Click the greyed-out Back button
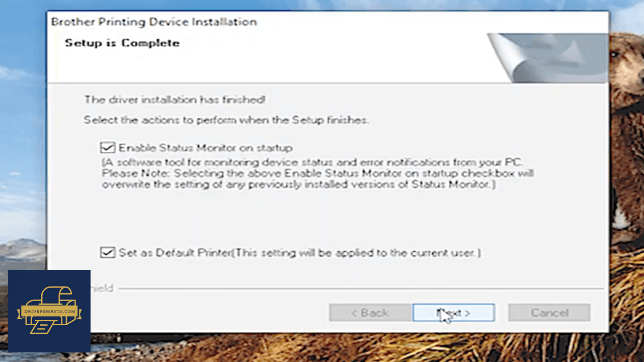Screen dimensions: 644x362 [369, 313]
